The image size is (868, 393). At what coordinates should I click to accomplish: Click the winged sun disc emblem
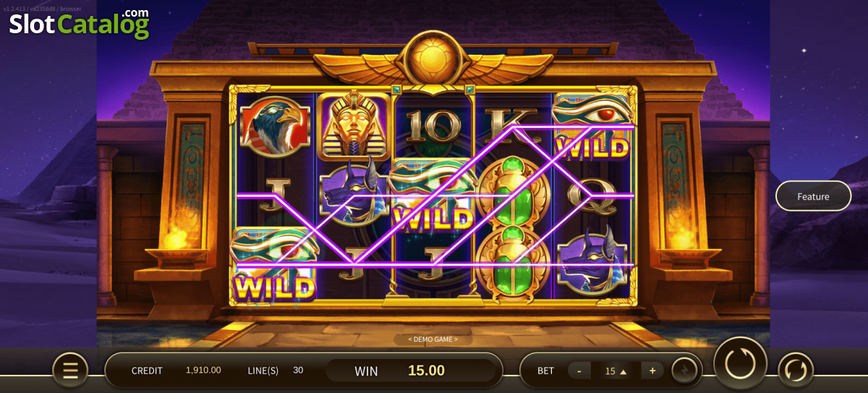433,59
